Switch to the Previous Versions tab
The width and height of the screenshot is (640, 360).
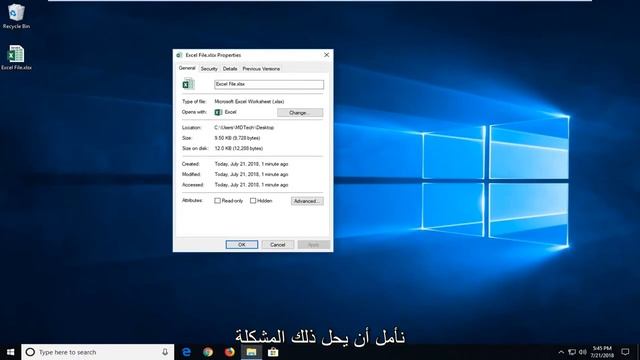pyautogui.click(x=261, y=69)
